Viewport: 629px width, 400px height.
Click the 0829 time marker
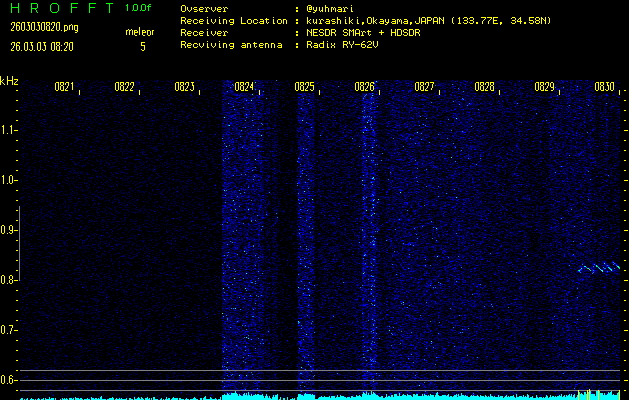click(545, 87)
